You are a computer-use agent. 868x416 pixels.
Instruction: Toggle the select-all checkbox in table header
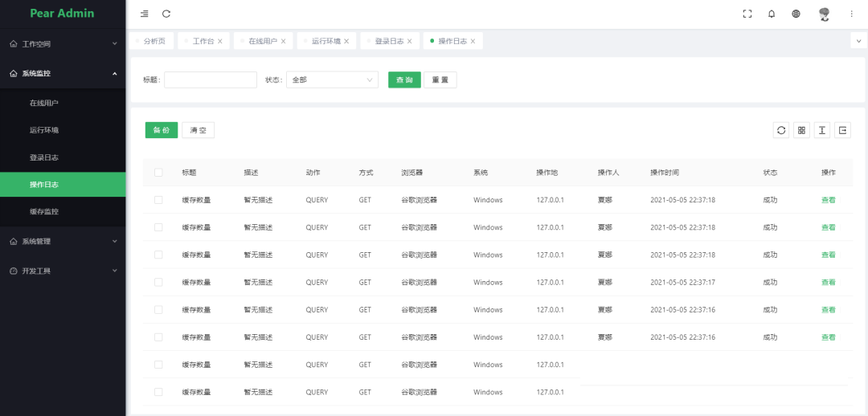coord(158,173)
